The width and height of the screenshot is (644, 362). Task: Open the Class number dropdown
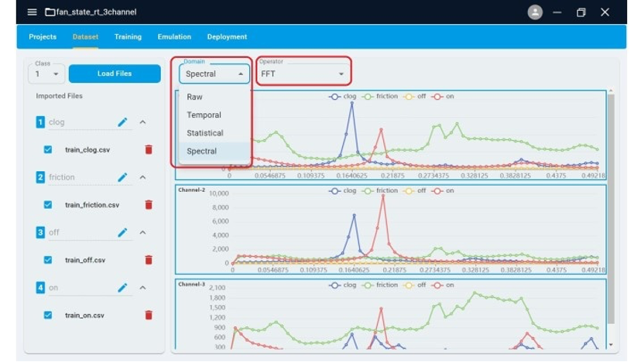point(46,74)
